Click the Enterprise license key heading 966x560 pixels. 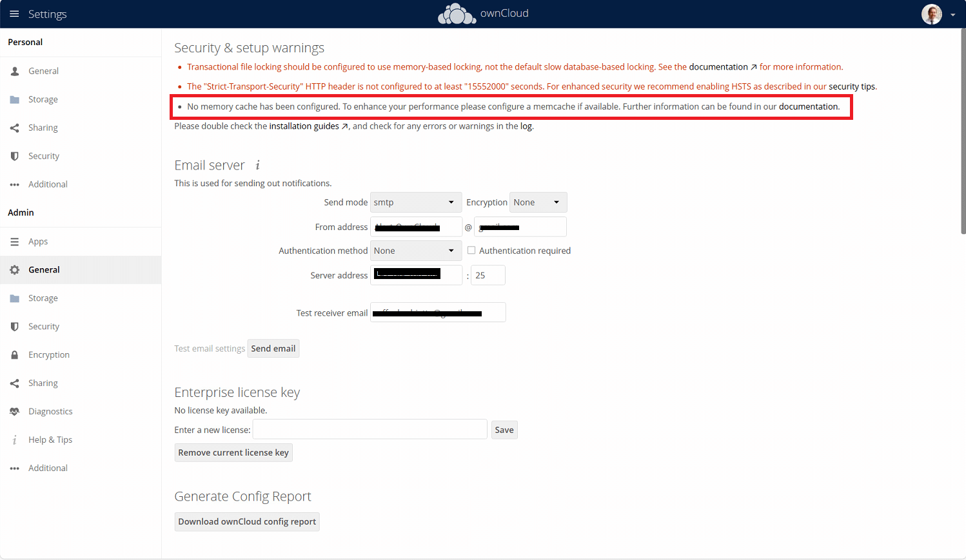click(237, 392)
